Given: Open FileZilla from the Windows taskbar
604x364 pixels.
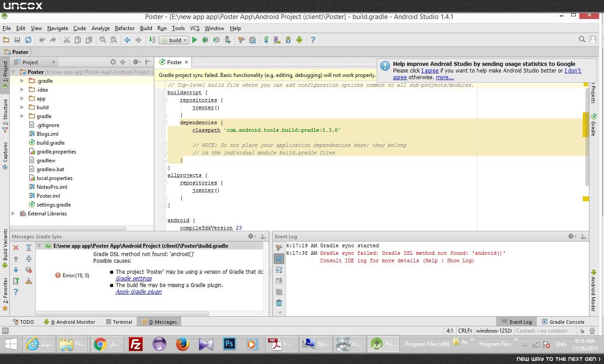Looking at the screenshot, I should [136, 344].
